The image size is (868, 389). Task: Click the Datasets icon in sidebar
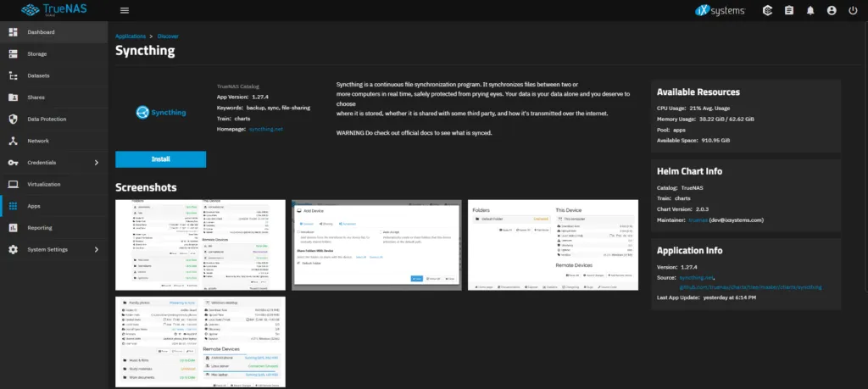14,75
